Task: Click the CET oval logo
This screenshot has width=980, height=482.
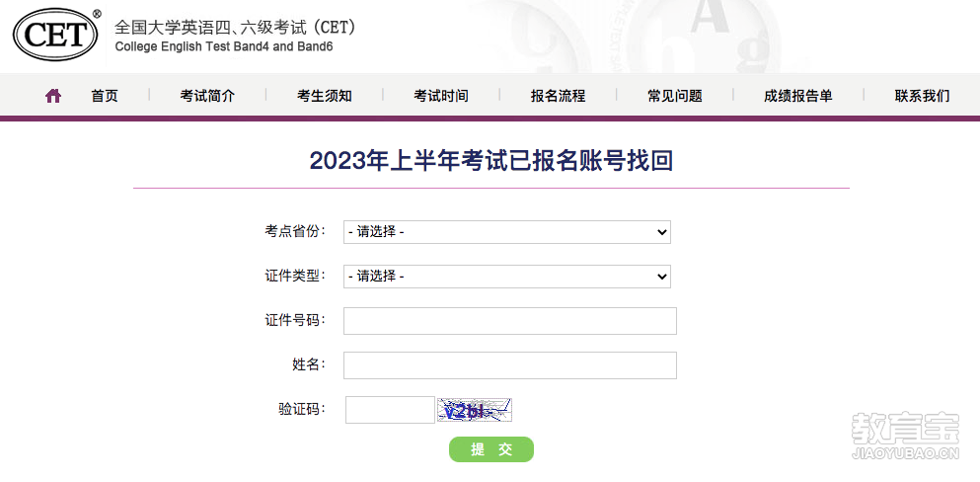Action: coord(56,35)
